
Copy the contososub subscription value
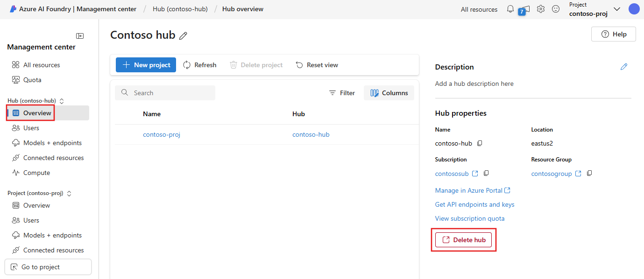pyautogui.click(x=486, y=173)
